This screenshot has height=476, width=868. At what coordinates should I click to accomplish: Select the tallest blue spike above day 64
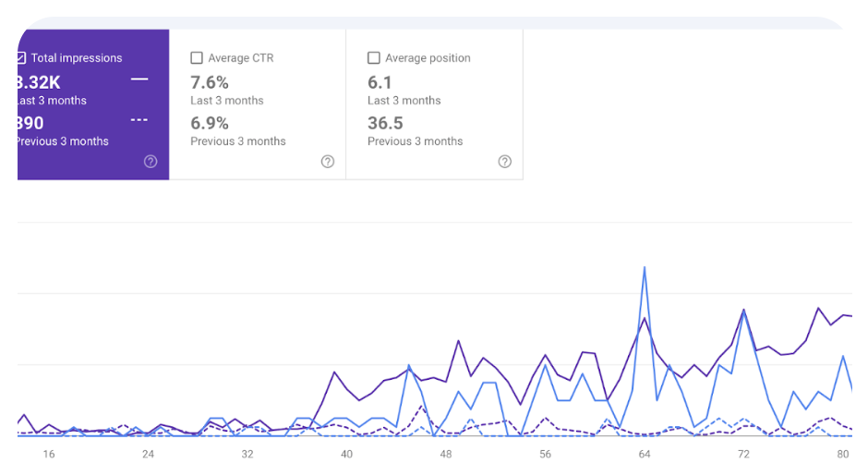point(644,268)
